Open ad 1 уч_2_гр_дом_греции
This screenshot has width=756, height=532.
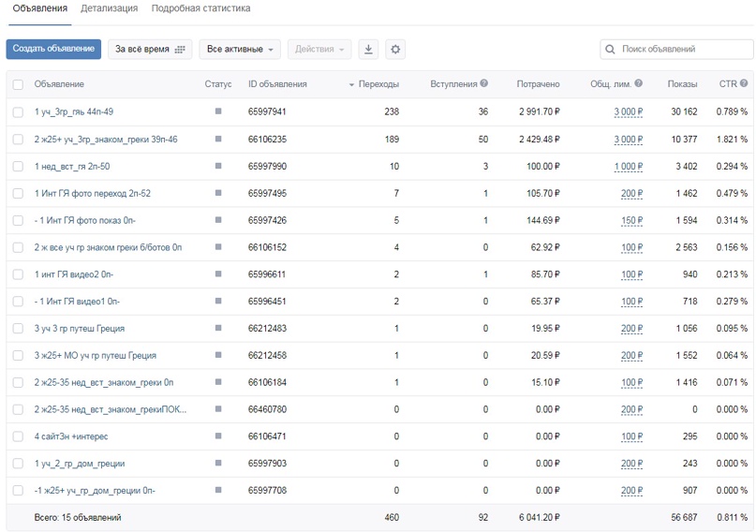[80, 463]
